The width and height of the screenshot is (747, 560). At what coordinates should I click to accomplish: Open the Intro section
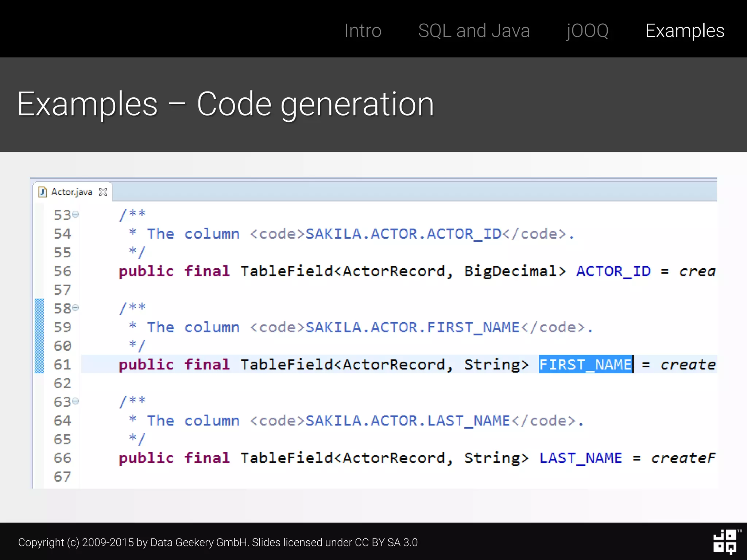[363, 31]
